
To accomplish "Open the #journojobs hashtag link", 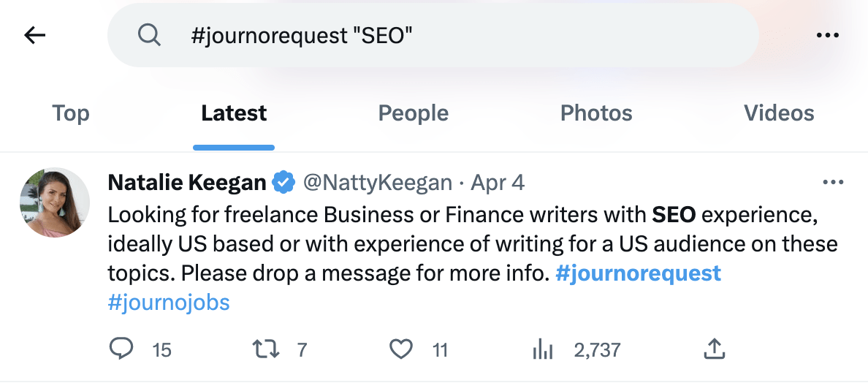I will [x=169, y=303].
